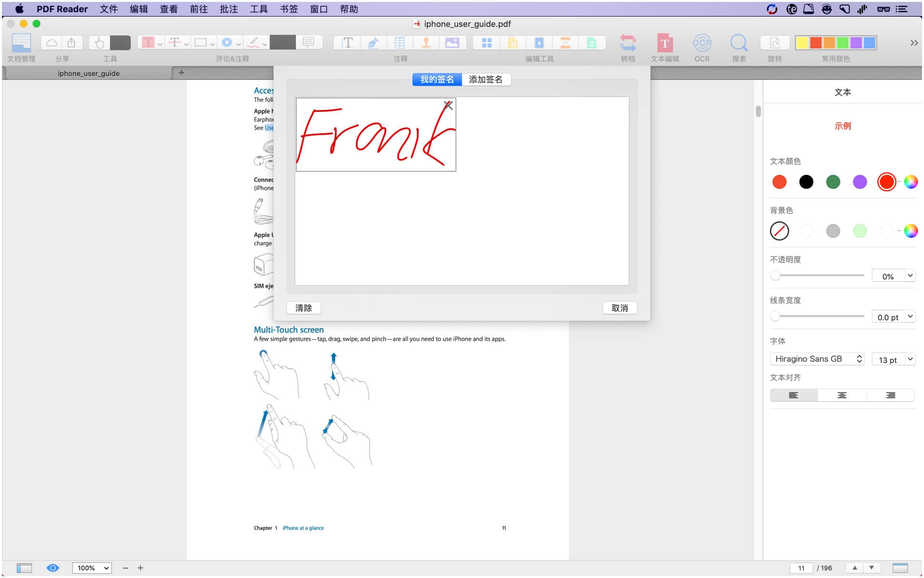924x578 pixels.
Task: Select the strikethrough text tool
Action: click(x=174, y=43)
